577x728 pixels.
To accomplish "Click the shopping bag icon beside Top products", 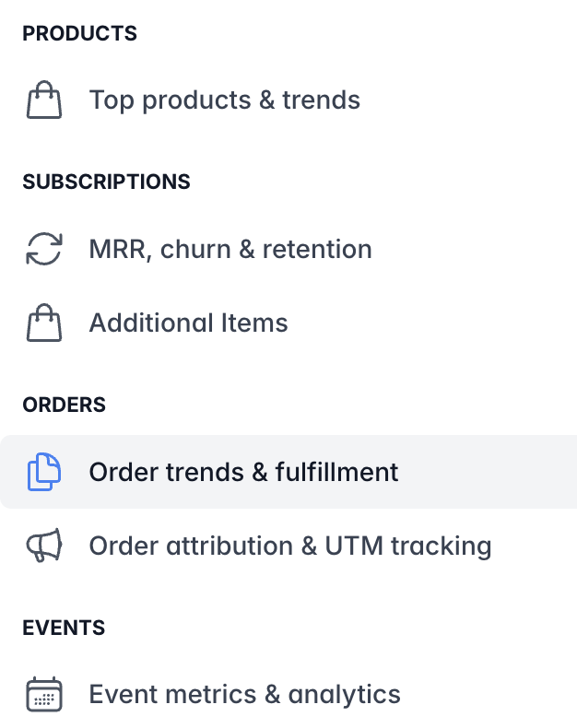I will (44, 100).
